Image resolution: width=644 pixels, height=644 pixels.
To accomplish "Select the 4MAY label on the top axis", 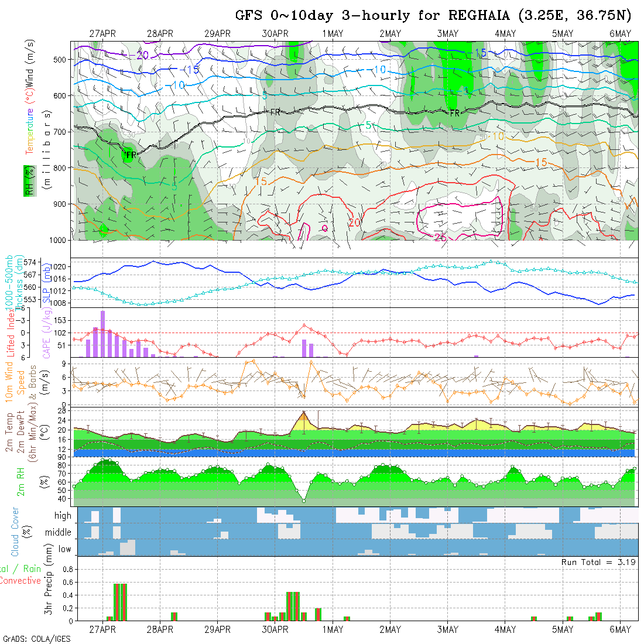I will coord(505,34).
